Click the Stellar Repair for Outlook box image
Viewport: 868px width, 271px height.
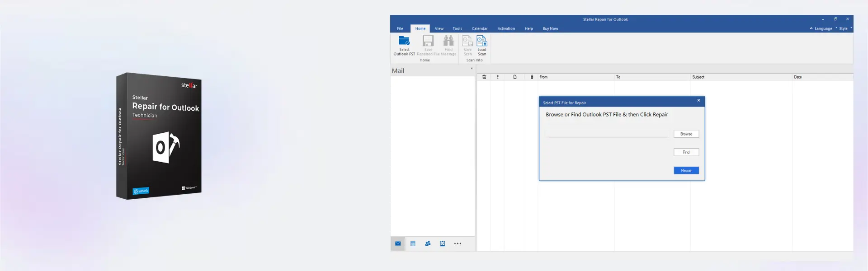pos(159,135)
